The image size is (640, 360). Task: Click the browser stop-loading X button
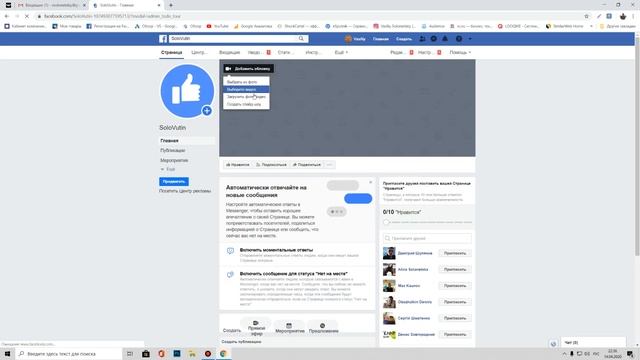click(27, 16)
